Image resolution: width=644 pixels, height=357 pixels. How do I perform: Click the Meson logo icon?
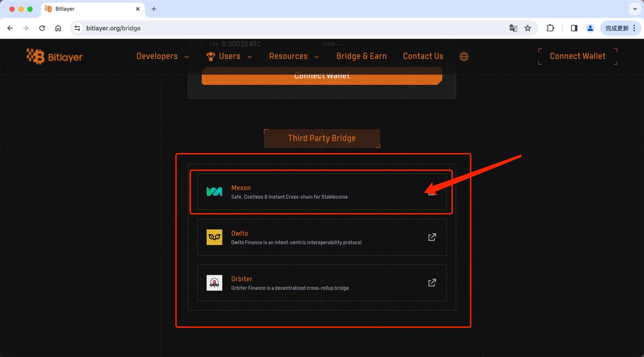[214, 192]
